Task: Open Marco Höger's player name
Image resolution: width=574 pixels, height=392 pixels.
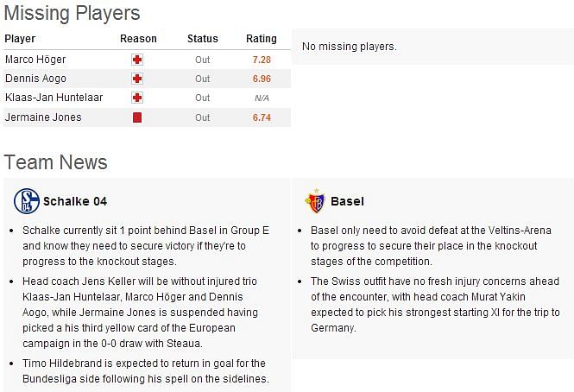Action: coord(35,60)
